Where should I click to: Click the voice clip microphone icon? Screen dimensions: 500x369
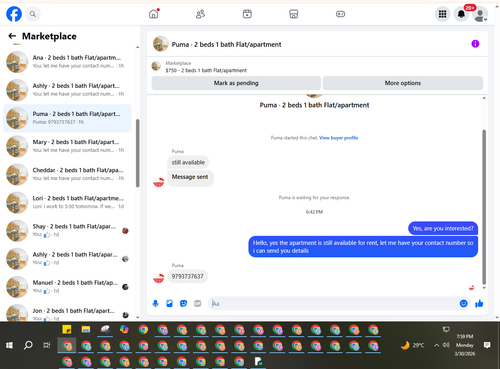point(155,303)
